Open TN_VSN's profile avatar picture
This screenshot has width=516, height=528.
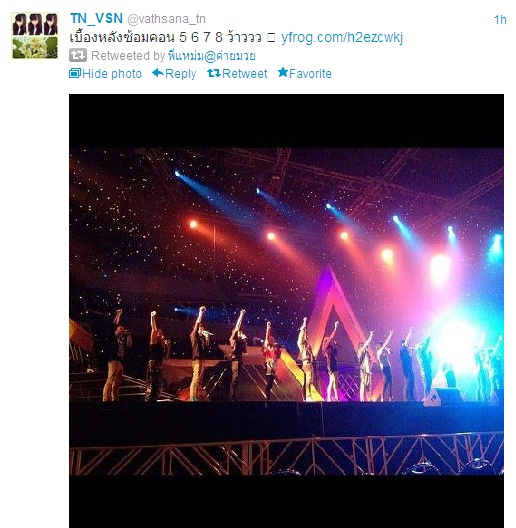tap(35, 36)
